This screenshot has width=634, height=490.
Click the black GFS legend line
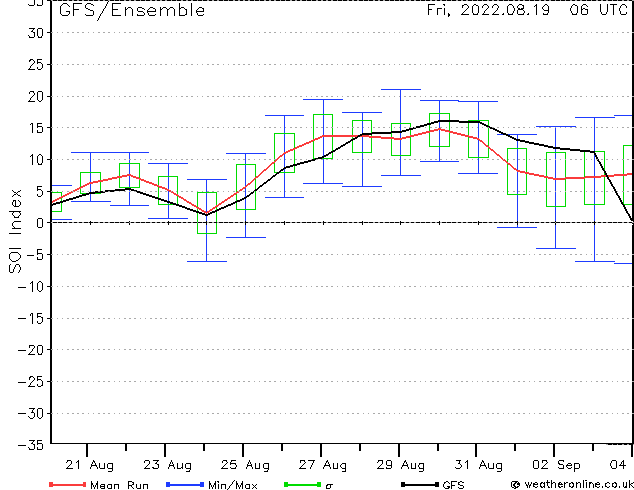coord(420,484)
